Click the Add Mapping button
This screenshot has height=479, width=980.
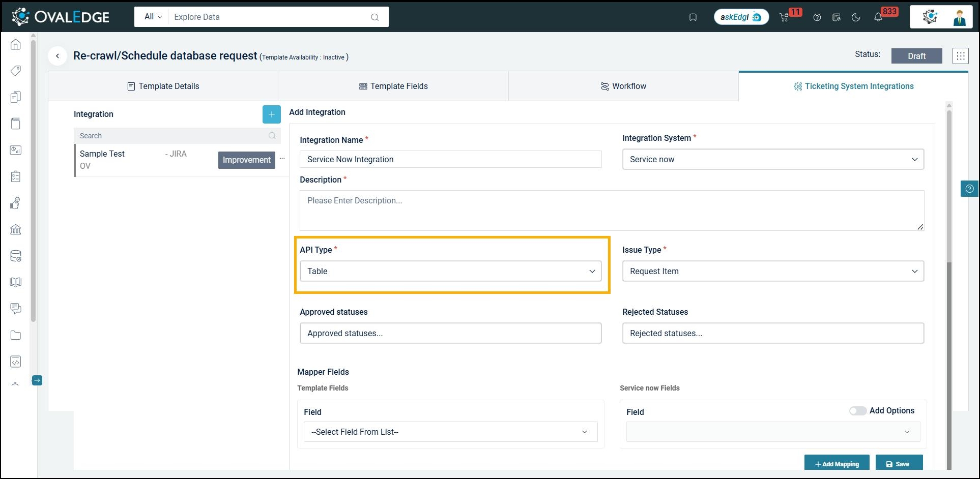pyautogui.click(x=837, y=464)
